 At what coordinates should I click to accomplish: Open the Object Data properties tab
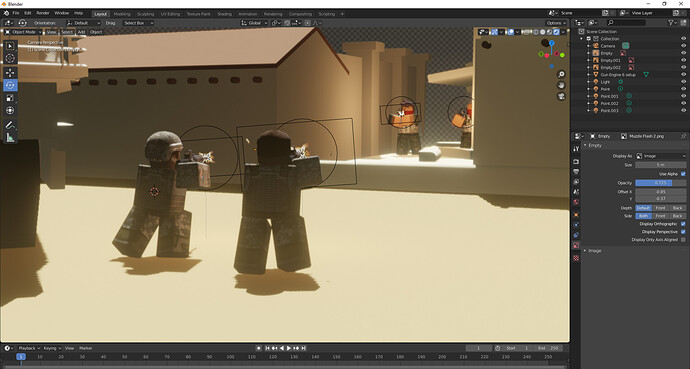click(576, 245)
